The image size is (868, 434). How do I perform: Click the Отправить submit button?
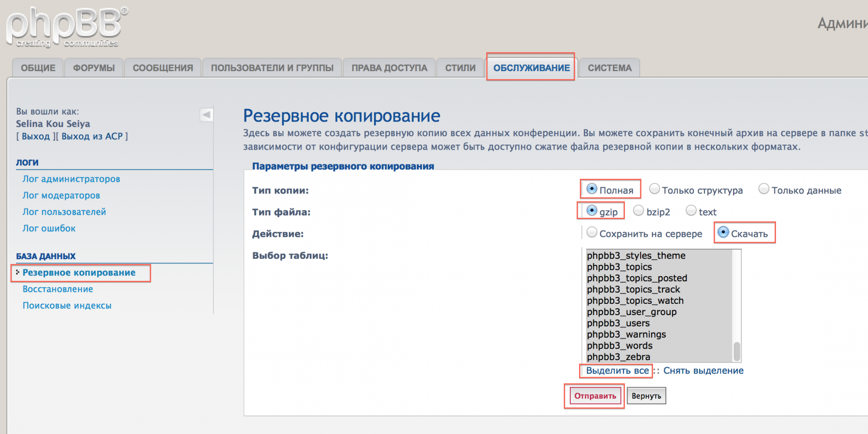pyautogui.click(x=595, y=396)
